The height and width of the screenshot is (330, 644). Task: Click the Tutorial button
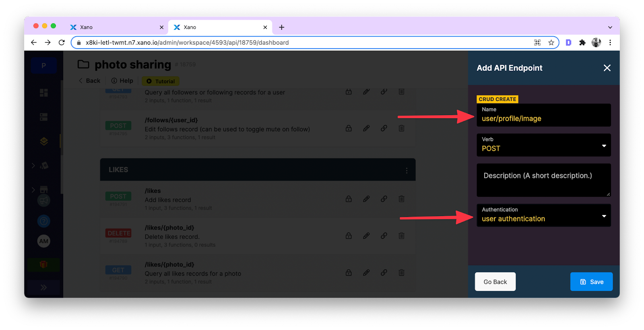(x=161, y=81)
